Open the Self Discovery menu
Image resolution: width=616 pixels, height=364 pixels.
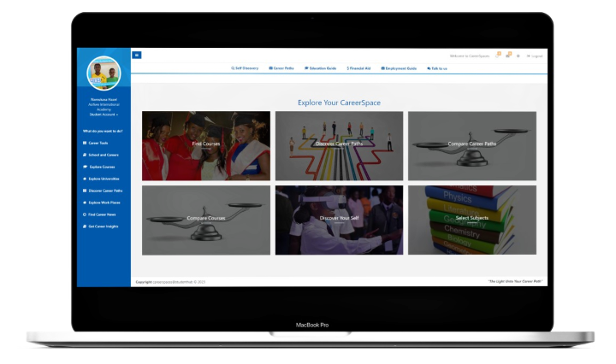(246, 68)
